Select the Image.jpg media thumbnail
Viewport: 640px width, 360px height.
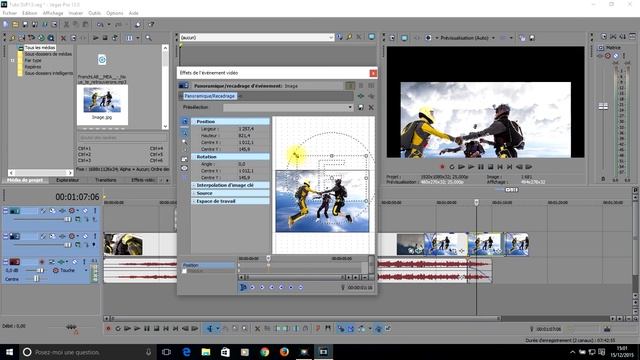[102, 105]
